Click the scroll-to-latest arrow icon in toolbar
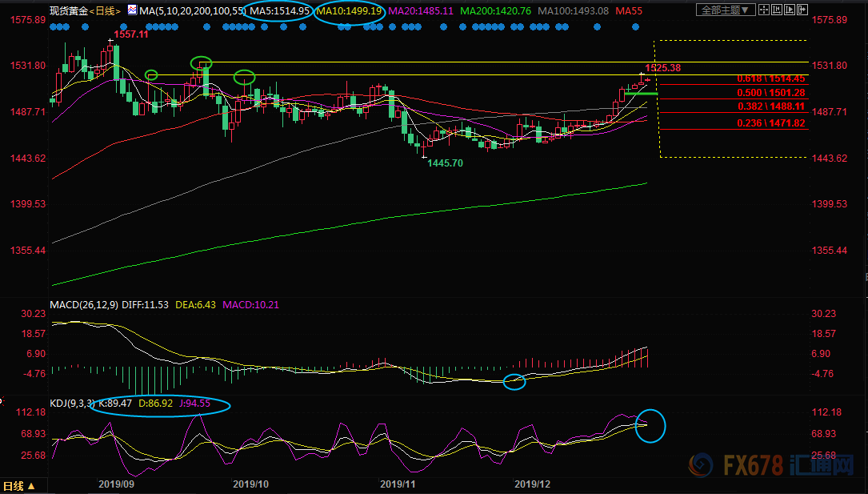This screenshot has width=868, height=494. (802, 10)
